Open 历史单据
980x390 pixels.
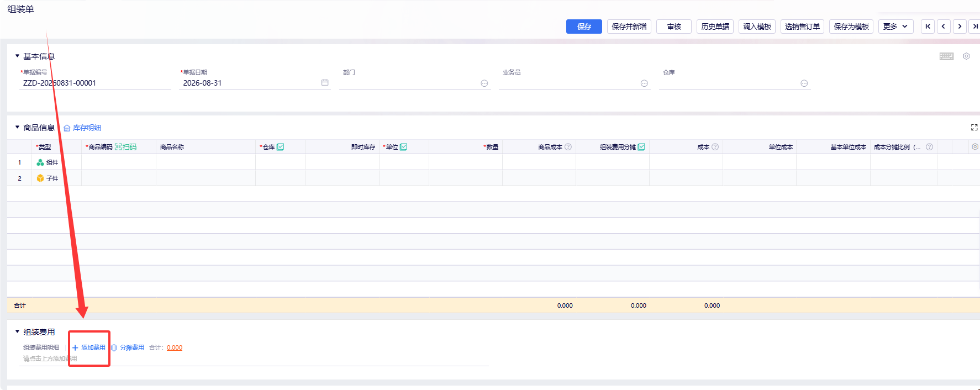[x=715, y=27]
